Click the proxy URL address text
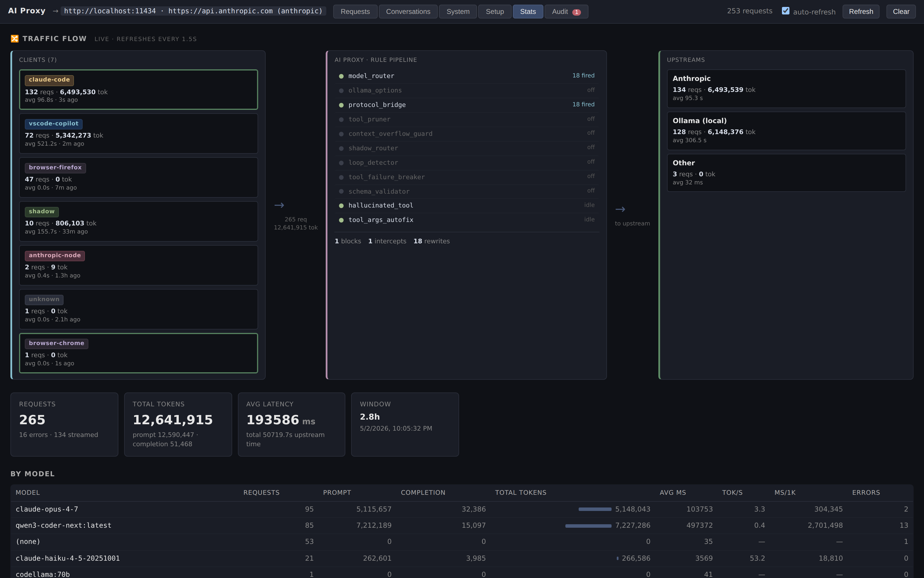The height and width of the screenshot is (578, 924). click(x=193, y=11)
